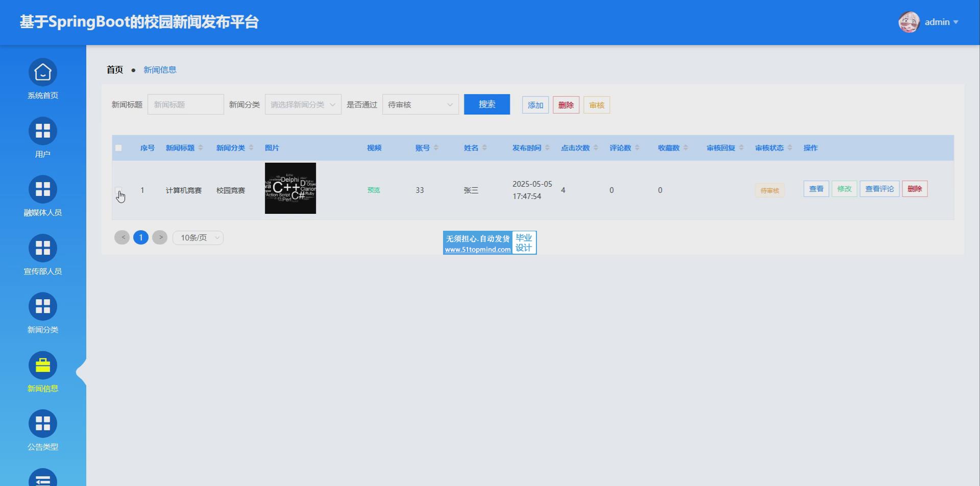This screenshot has height=486, width=980.
Task: Open 融媒体人员 sidebar icon
Action: [x=43, y=189]
